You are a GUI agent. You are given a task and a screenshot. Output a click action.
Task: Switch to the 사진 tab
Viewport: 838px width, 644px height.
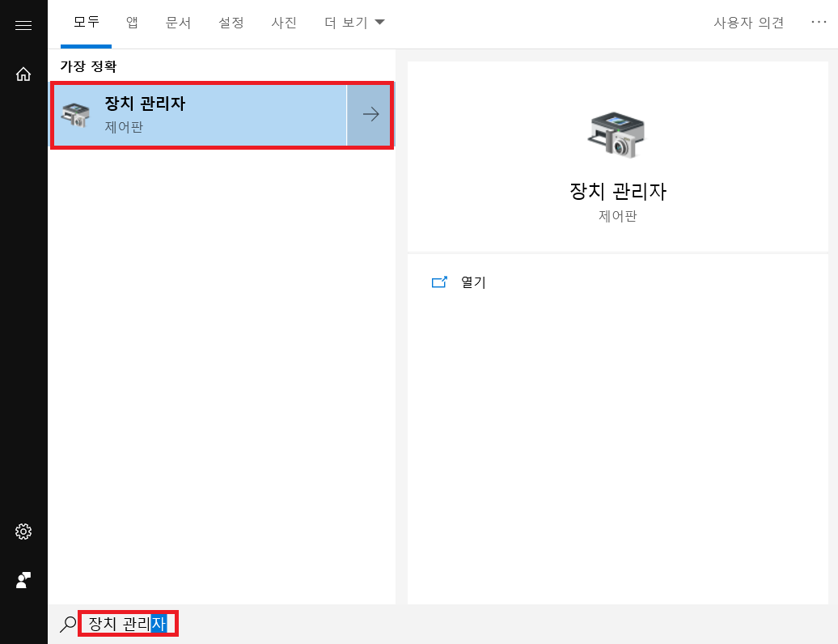pos(284,23)
